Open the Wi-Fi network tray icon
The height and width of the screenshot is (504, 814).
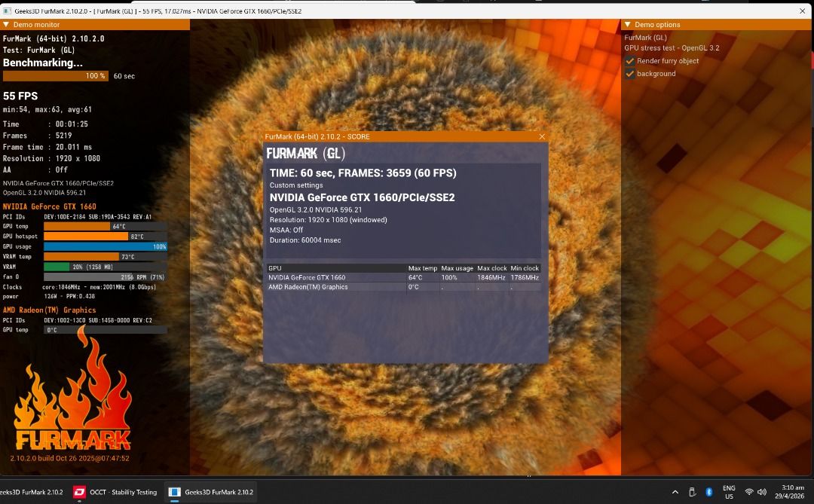(x=748, y=492)
